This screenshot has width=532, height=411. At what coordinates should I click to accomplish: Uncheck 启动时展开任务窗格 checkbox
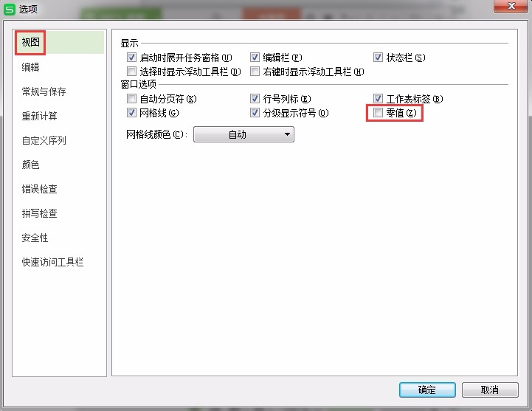click(x=131, y=58)
